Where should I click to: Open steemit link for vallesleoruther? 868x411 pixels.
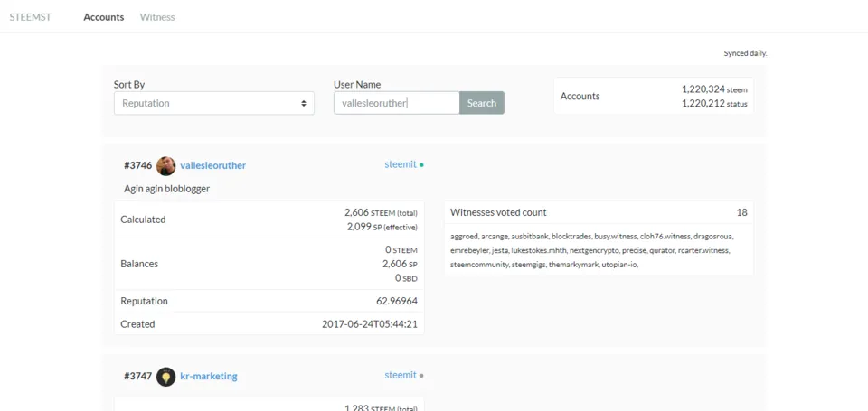pos(401,164)
